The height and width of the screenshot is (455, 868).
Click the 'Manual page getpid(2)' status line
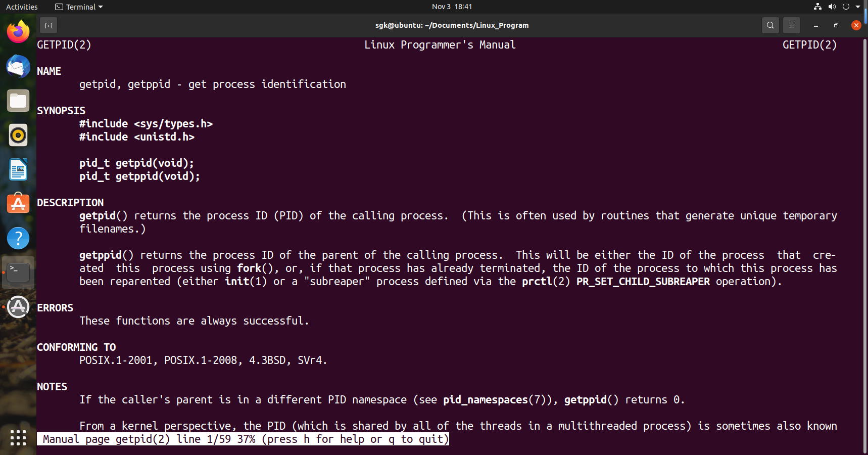pyautogui.click(x=243, y=439)
